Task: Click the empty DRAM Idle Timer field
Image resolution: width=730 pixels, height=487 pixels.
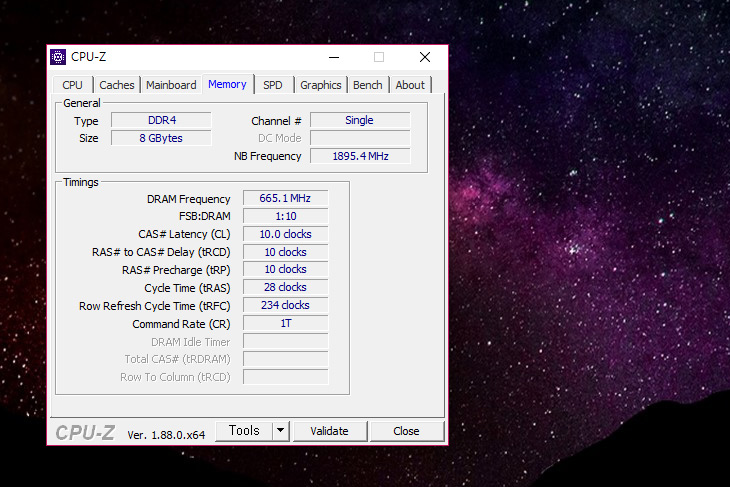Action: click(285, 341)
